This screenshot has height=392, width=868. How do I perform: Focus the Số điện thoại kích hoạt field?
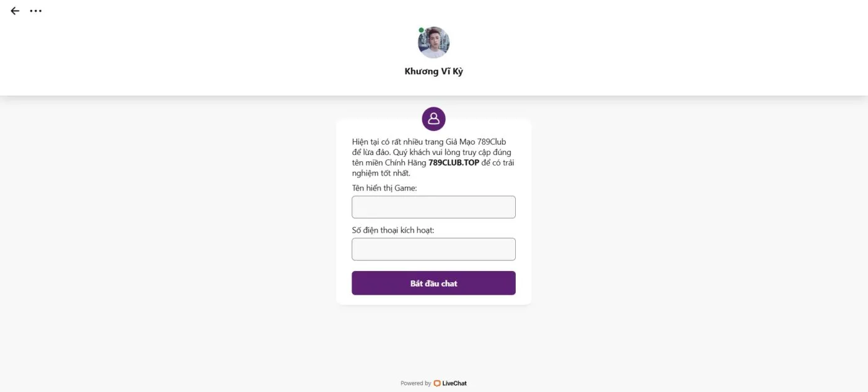pos(433,249)
